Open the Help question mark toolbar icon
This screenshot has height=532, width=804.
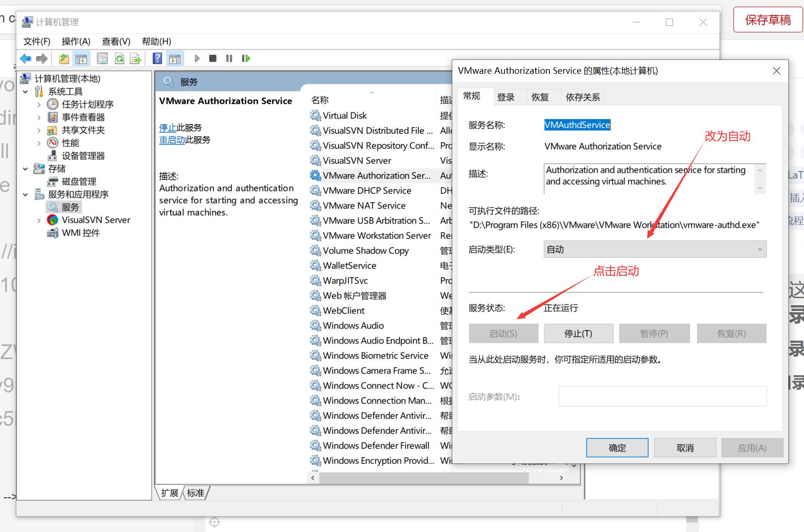[157, 59]
